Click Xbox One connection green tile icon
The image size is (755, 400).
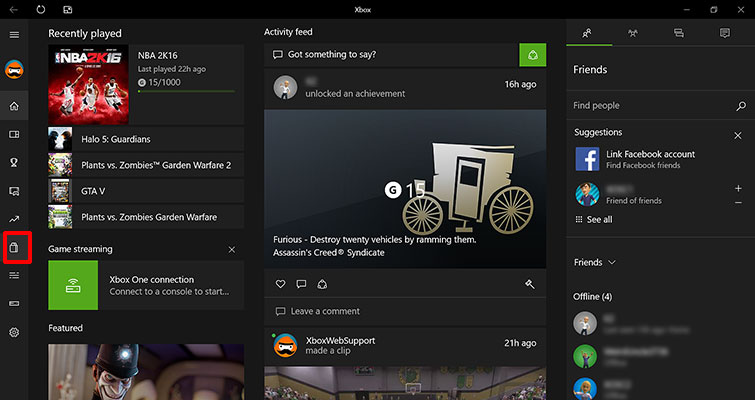click(x=73, y=285)
